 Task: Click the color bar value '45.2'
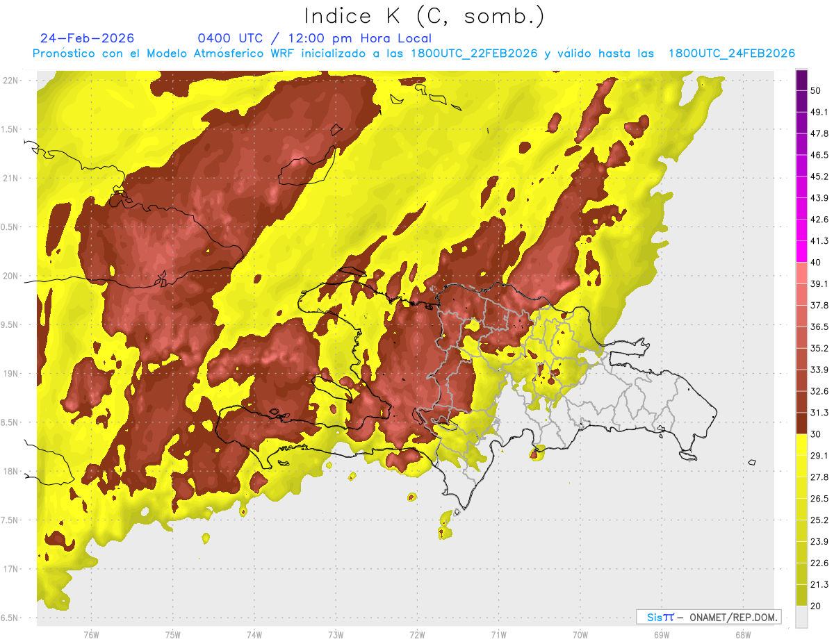[819, 176]
